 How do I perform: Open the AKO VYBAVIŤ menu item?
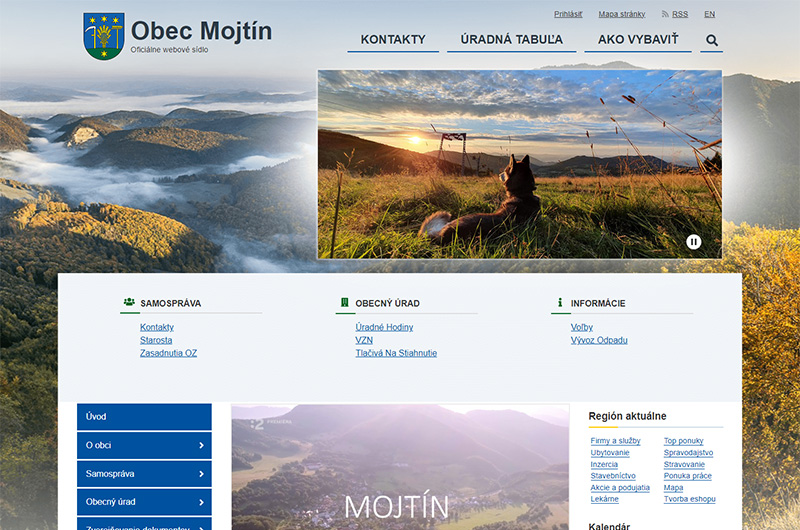[x=638, y=40]
